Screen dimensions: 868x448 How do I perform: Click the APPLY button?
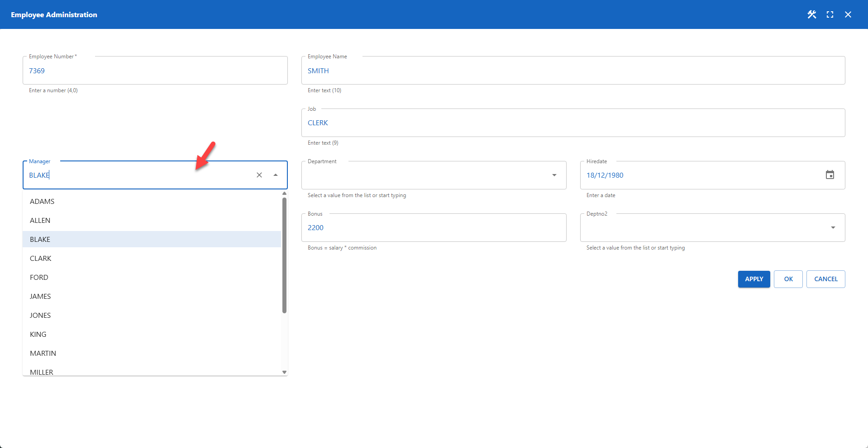(x=754, y=279)
